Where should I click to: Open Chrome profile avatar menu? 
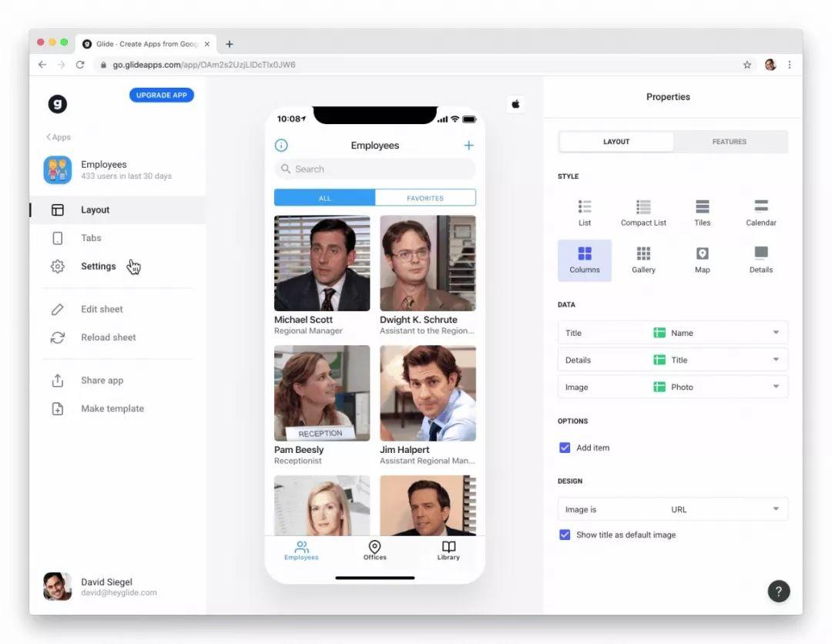click(770, 65)
